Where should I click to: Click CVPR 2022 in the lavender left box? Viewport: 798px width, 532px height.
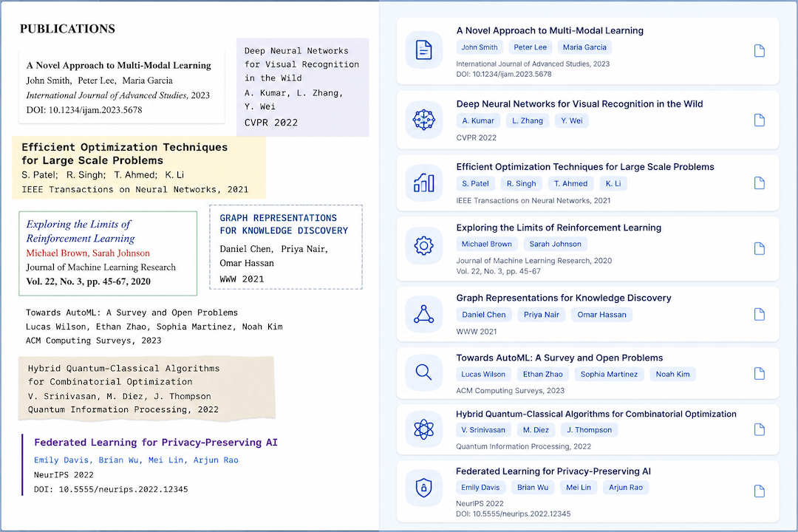(270, 123)
